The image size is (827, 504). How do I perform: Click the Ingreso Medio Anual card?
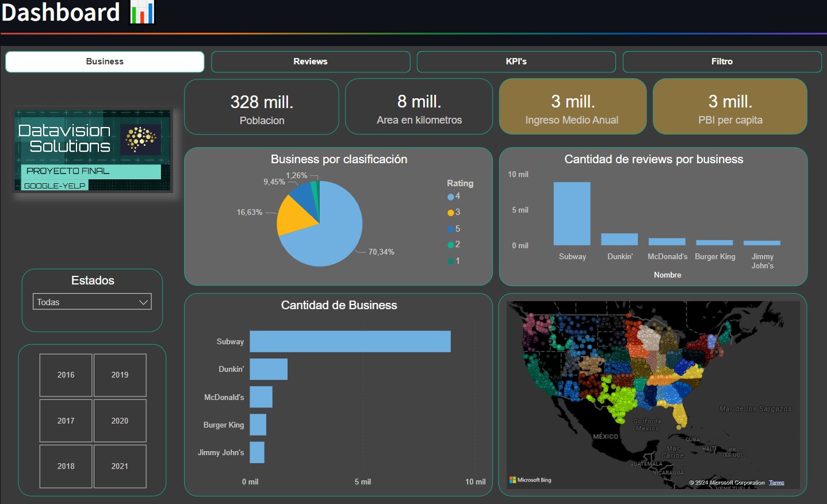click(x=573, y=107)
